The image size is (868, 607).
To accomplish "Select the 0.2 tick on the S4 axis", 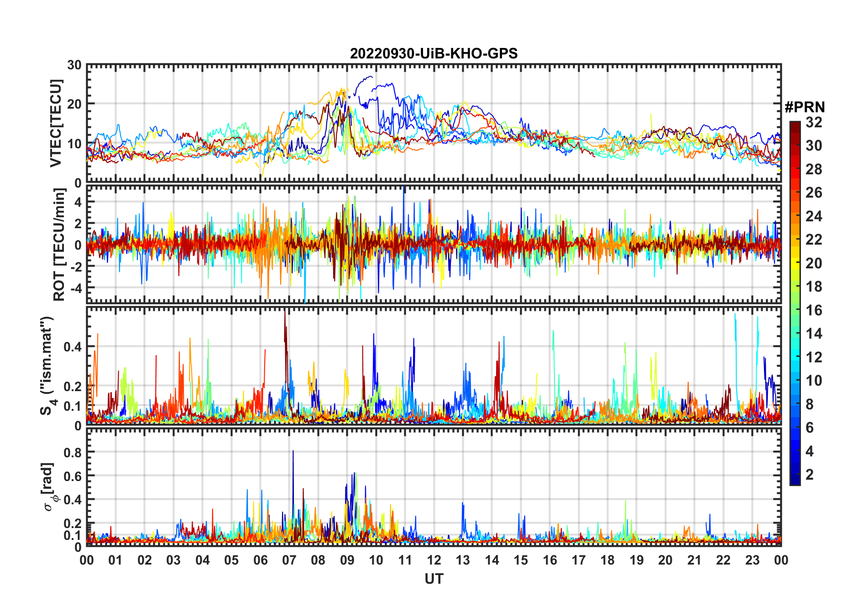I will tap(73, 386).
